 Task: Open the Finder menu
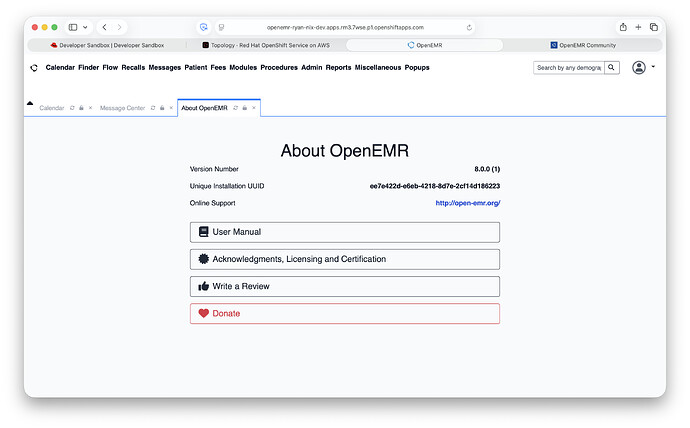(88, 68)
